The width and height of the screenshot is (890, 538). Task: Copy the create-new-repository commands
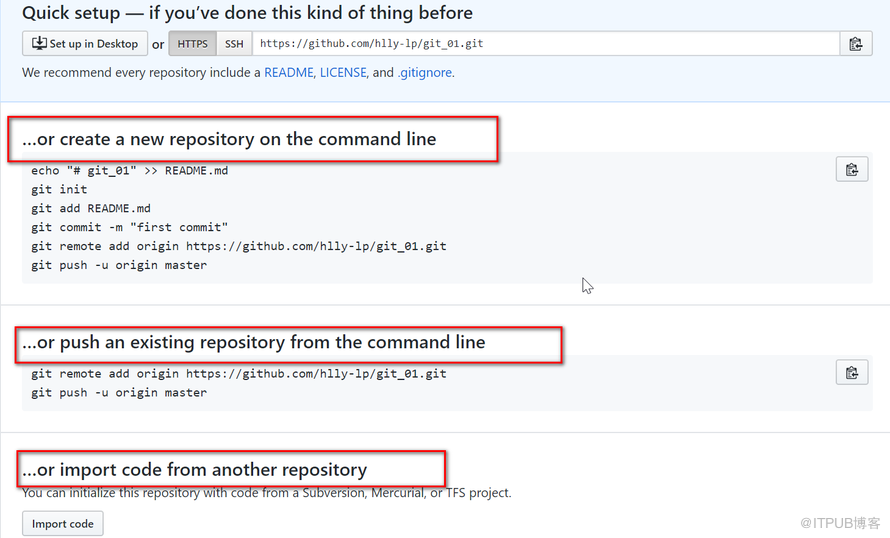tap(852, 169)
